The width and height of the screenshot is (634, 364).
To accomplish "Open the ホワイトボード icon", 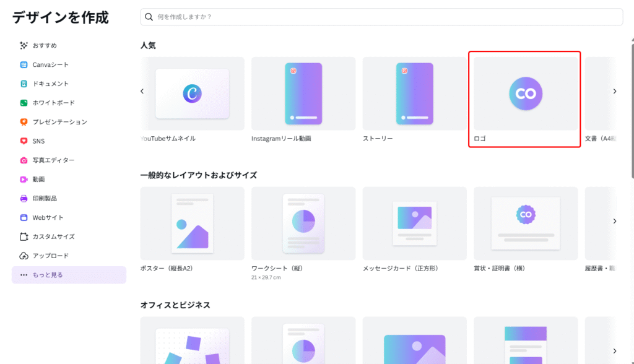I will (x=24, y=103).
